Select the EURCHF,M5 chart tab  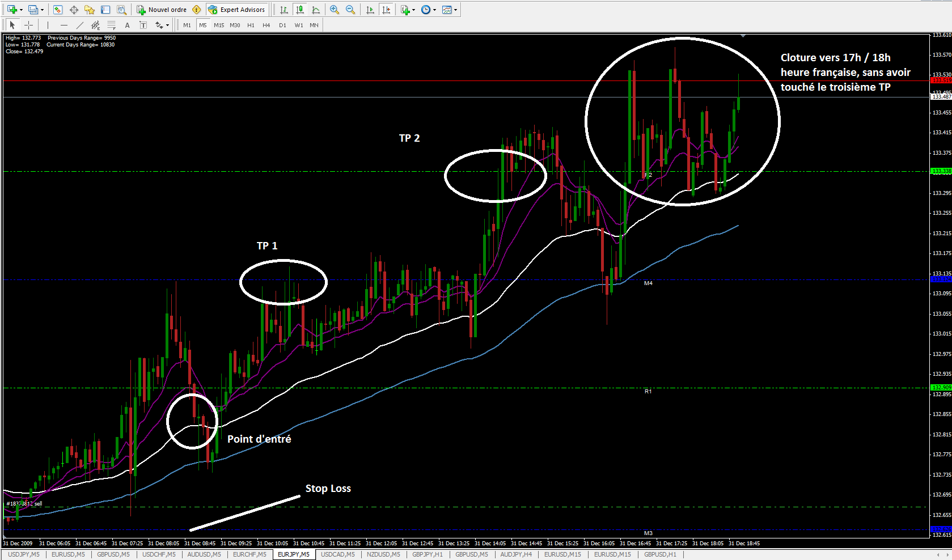[249, 554]
